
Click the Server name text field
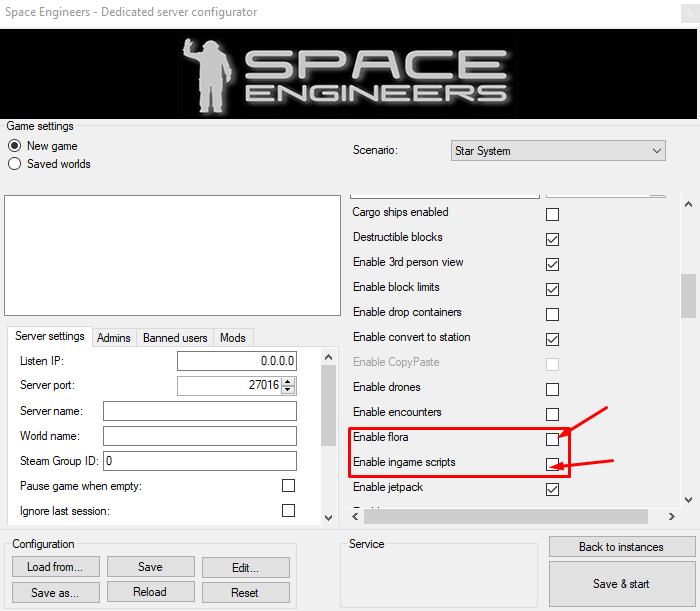coord(200,411)
